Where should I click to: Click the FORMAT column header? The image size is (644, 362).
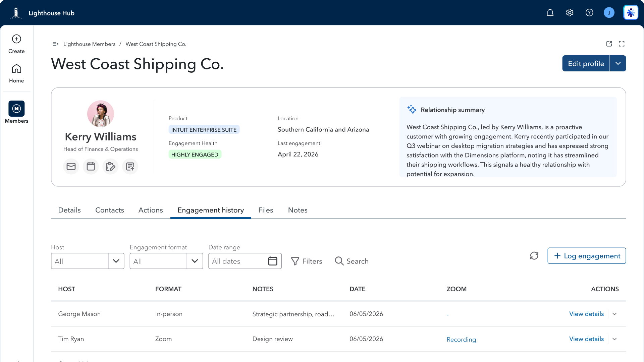point(168,289)
